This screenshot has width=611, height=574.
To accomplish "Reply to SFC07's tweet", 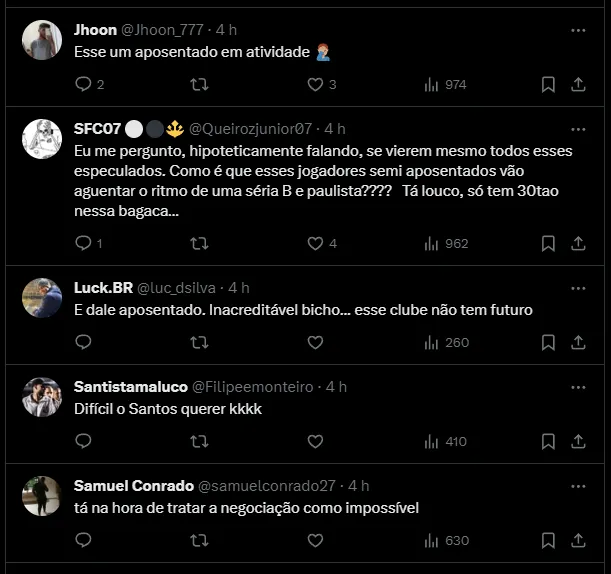I will point(83,243).
